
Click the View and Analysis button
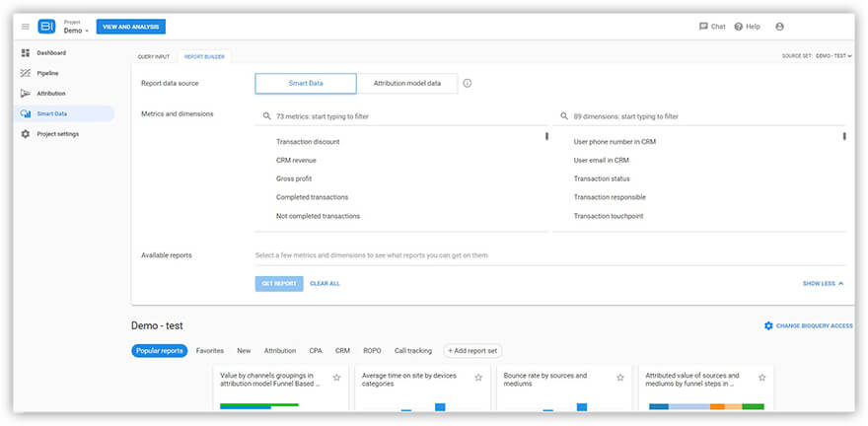(x=130, y=27)
